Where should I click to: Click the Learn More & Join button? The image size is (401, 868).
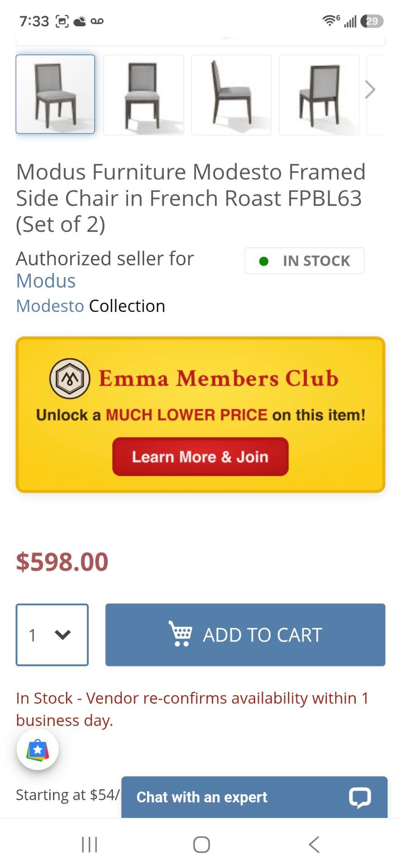point(200,457)
